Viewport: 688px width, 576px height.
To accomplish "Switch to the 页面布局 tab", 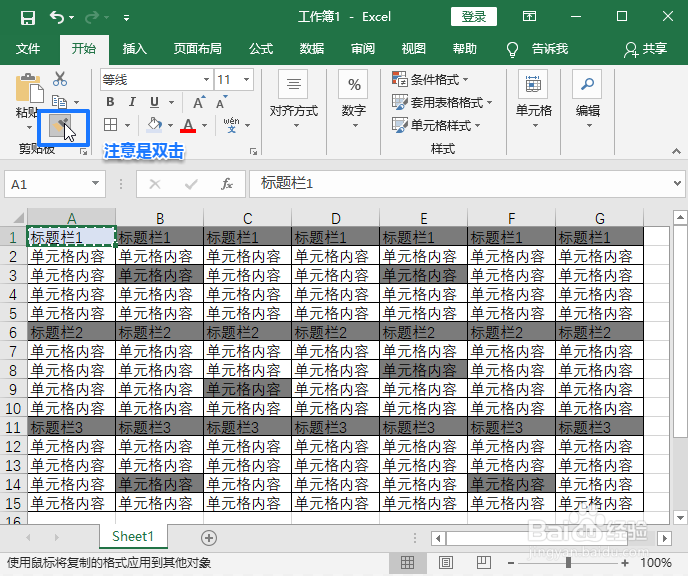I will coord(197,48).
